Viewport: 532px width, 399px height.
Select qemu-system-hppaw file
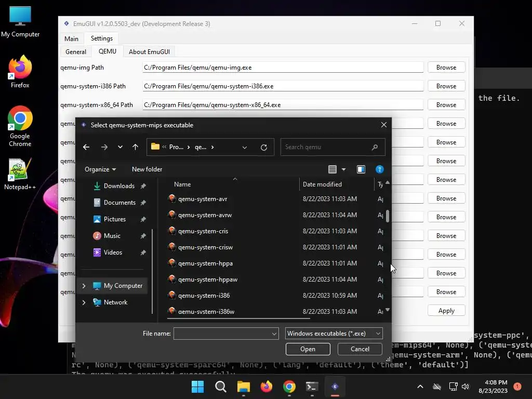coord(208,280)
